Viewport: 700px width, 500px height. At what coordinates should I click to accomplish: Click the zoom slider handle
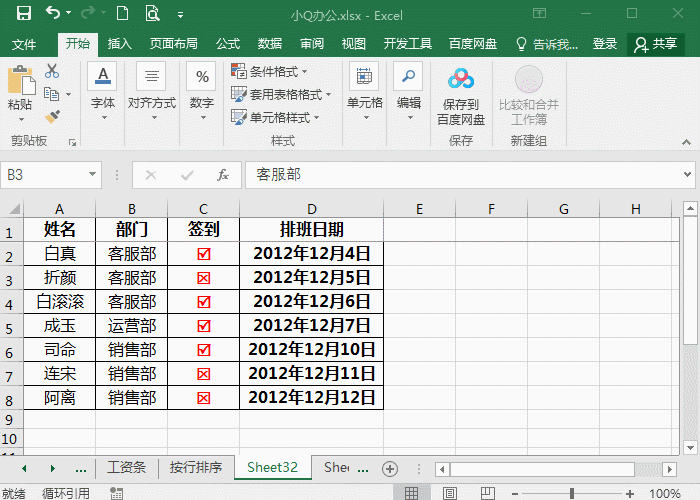coord(572,493)
